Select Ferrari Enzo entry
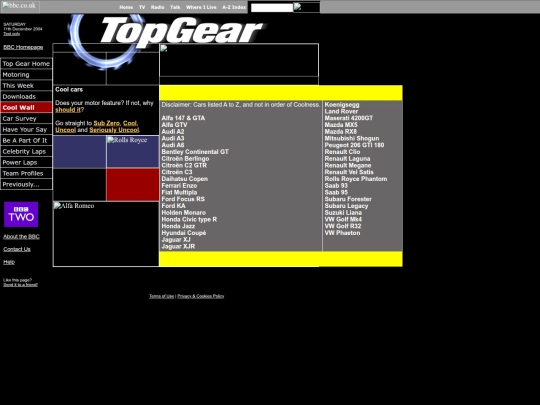540x405 pixels. [179, 186]
